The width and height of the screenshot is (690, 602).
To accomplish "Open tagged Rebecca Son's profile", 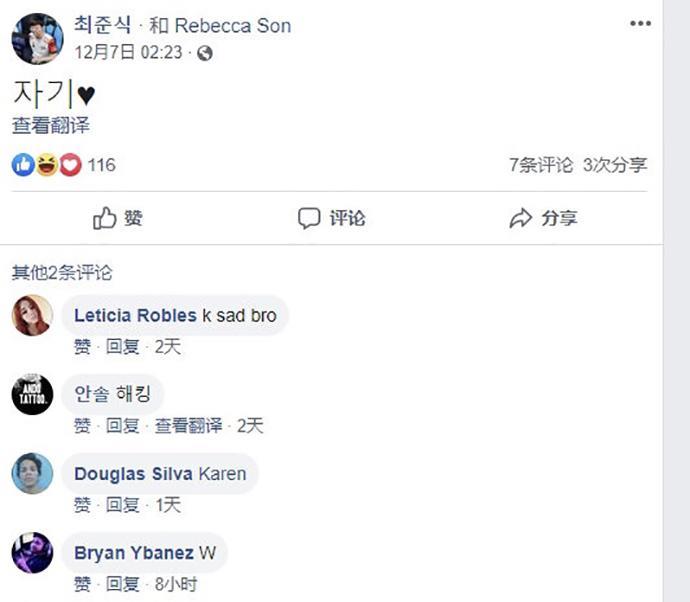I will 232,25.
